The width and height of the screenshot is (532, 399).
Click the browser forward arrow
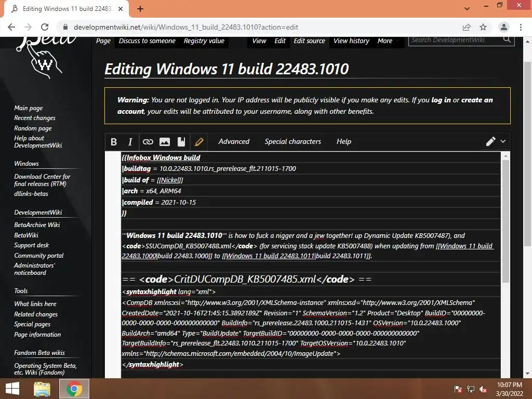[x=28, y=27]
